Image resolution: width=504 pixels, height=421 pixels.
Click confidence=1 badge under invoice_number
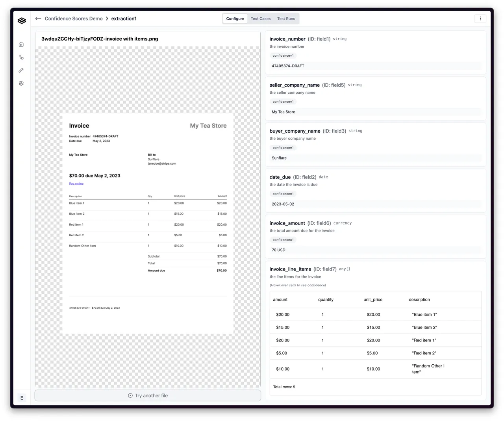coord(283,56)
